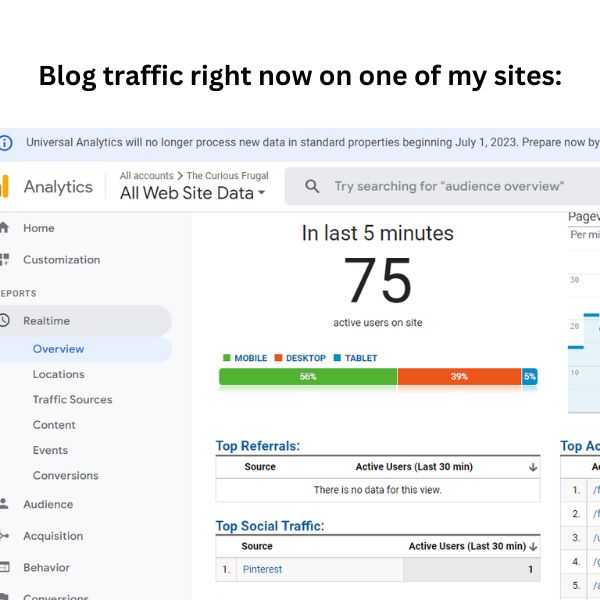Select the Content realtime report
The height and width of the screenshot is (600, 600).
(54, 425)
